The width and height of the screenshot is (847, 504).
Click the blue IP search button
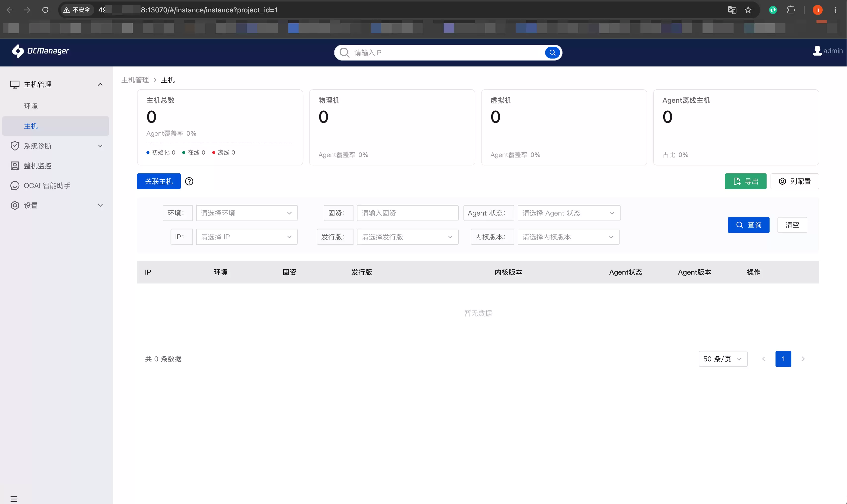click(552, 53)
